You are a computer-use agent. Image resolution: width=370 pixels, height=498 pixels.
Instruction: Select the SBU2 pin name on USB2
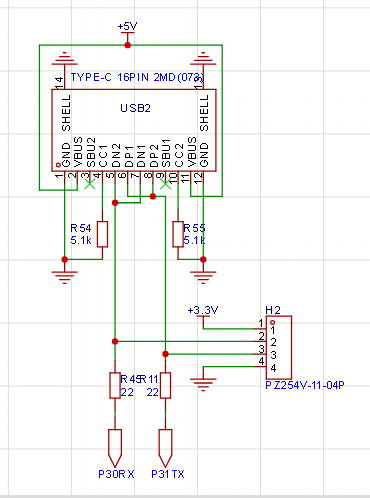tap(91, 153)
